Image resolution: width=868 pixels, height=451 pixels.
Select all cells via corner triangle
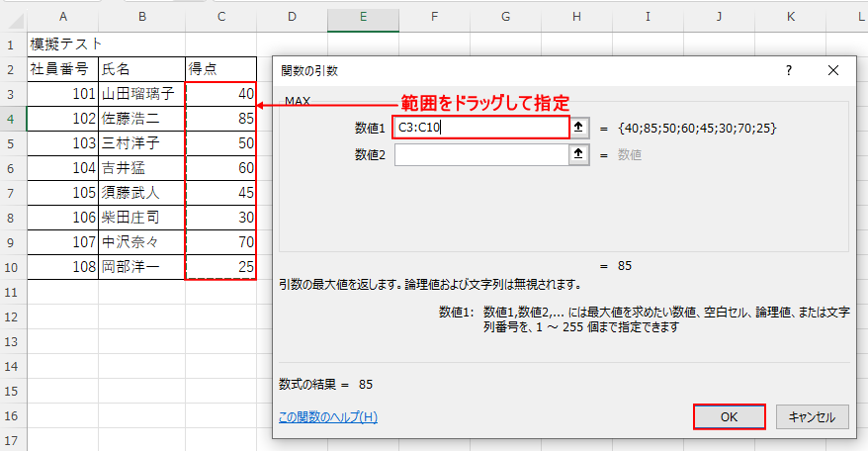[x=14, y=20]
